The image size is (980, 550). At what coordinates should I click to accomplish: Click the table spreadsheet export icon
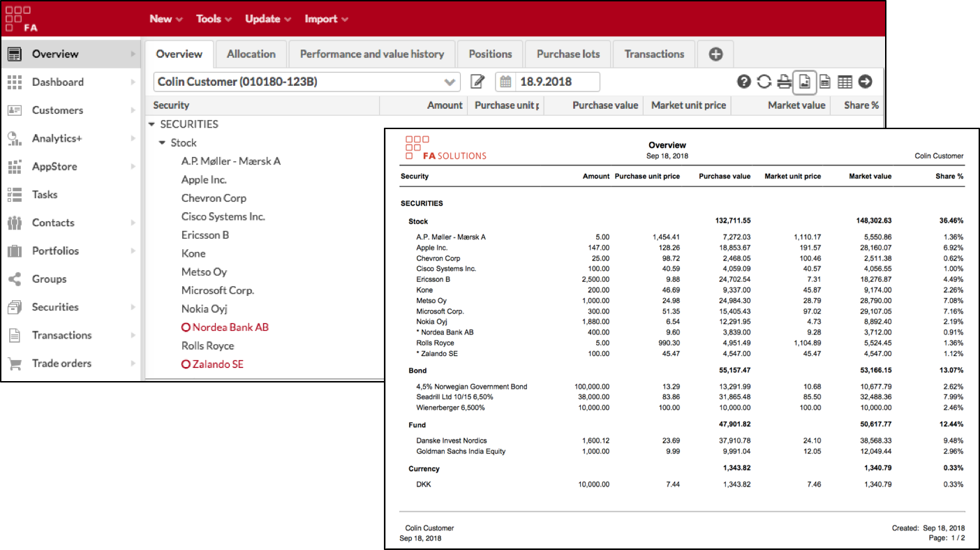(x=845, y=82)
